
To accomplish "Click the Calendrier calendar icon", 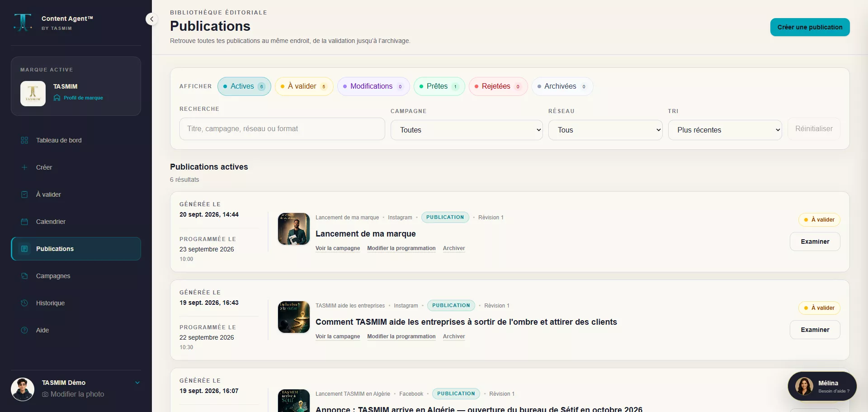I will (x=24, y=222).
